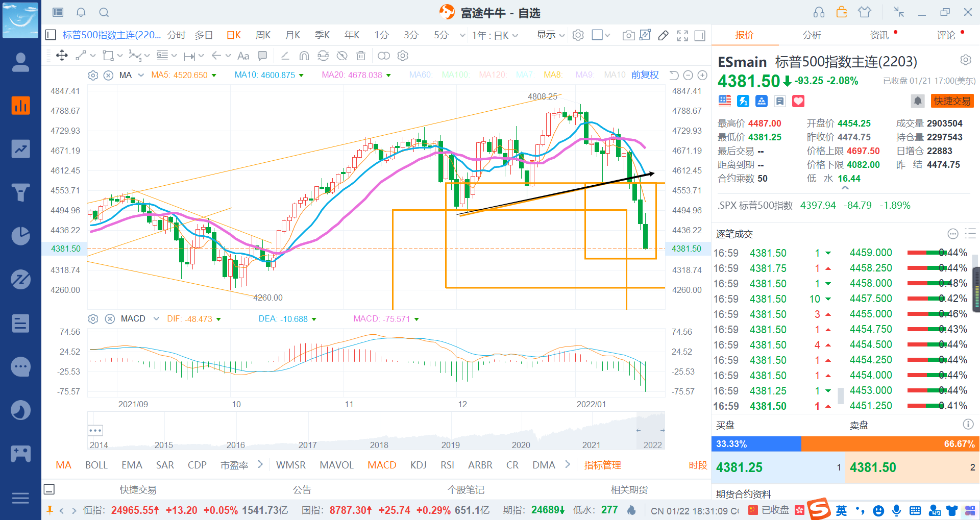Open 指标管理 indicator management
The width and height of the screenshot is (980, 520).
[602, 465]
